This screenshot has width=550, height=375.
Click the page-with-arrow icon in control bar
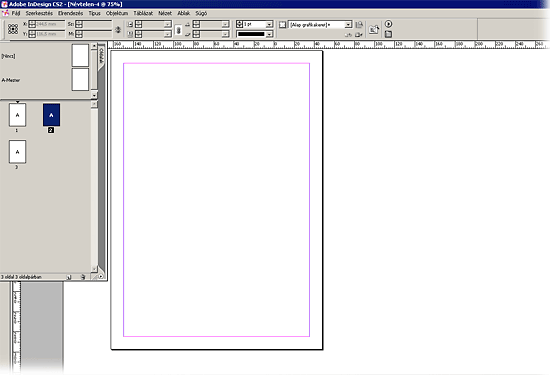[374, 29]
